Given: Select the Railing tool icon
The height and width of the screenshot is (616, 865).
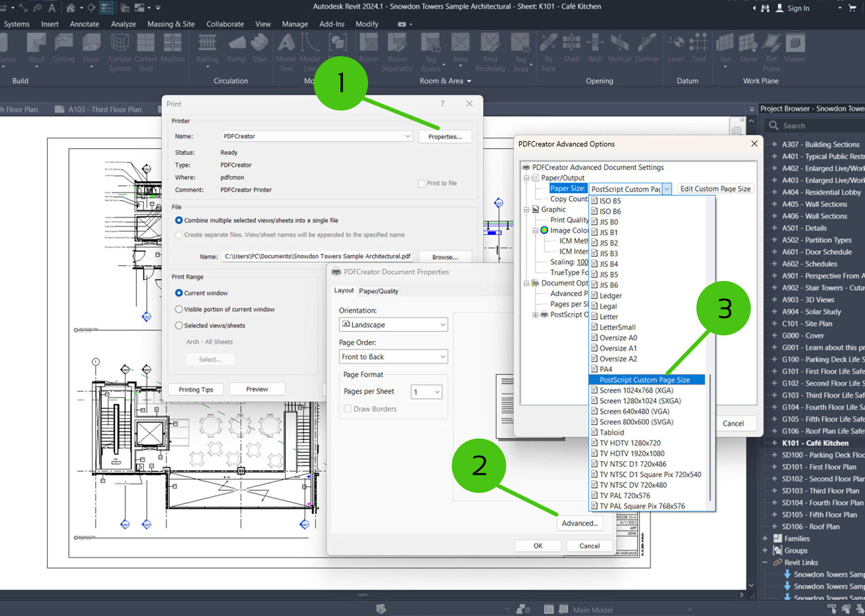Looking at the screenshot, I should click(207, 50).
